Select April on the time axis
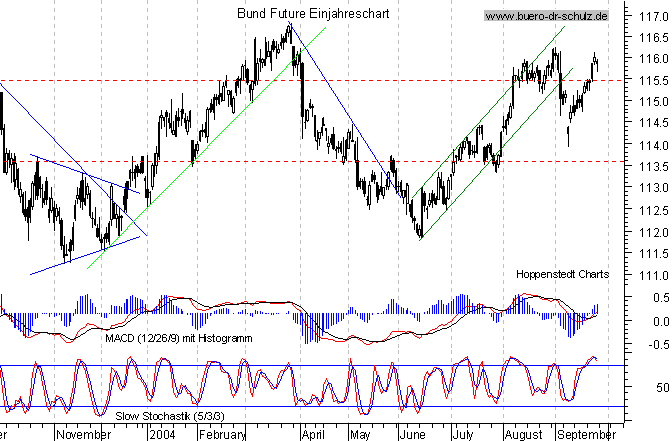This screenshot has height=441, width=672. point(312,435)
